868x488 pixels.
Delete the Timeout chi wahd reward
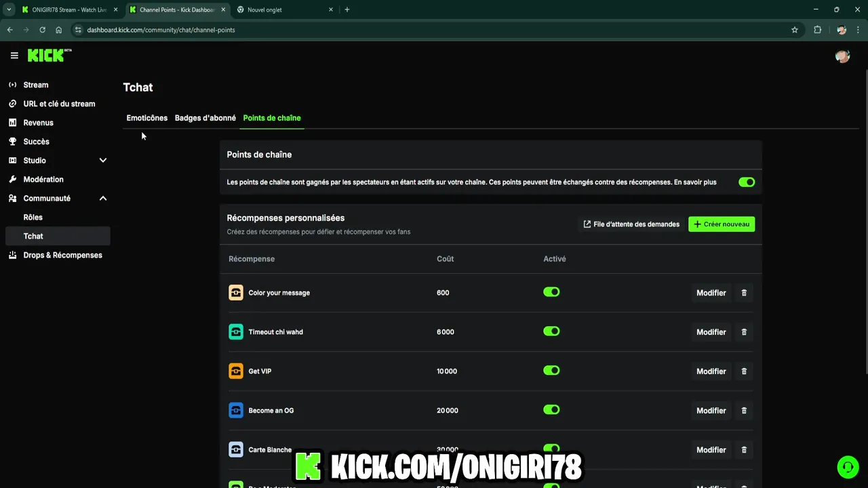[x=744, y=332]
